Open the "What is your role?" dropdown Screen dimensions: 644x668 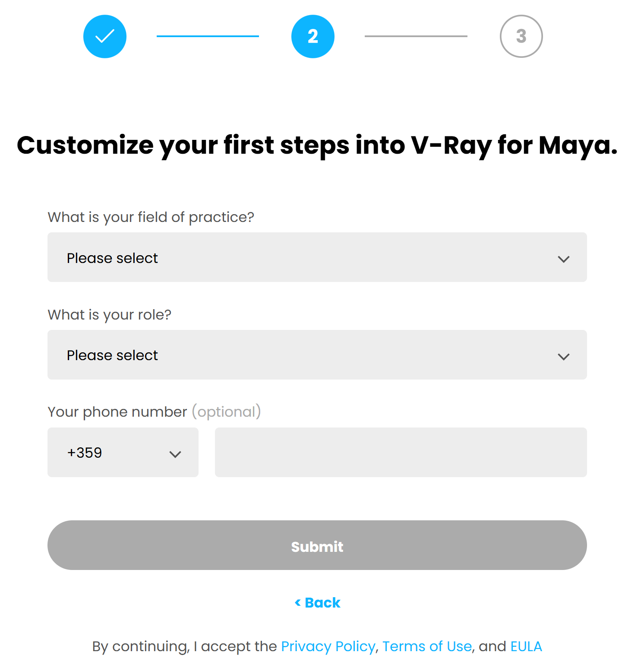click(x=317, y=355)
